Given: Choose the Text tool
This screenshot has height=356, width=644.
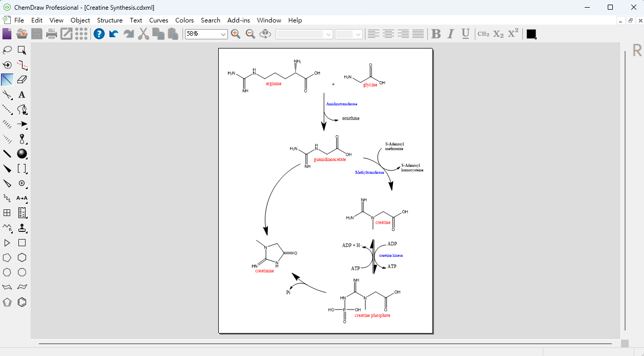Looking at the screenshot, I should [22, 94].
